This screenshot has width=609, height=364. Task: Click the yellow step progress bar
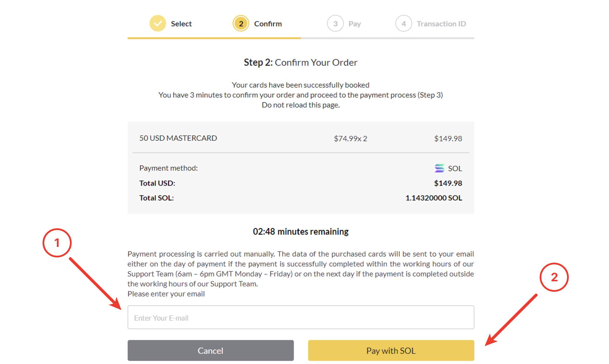coord(214,38)
